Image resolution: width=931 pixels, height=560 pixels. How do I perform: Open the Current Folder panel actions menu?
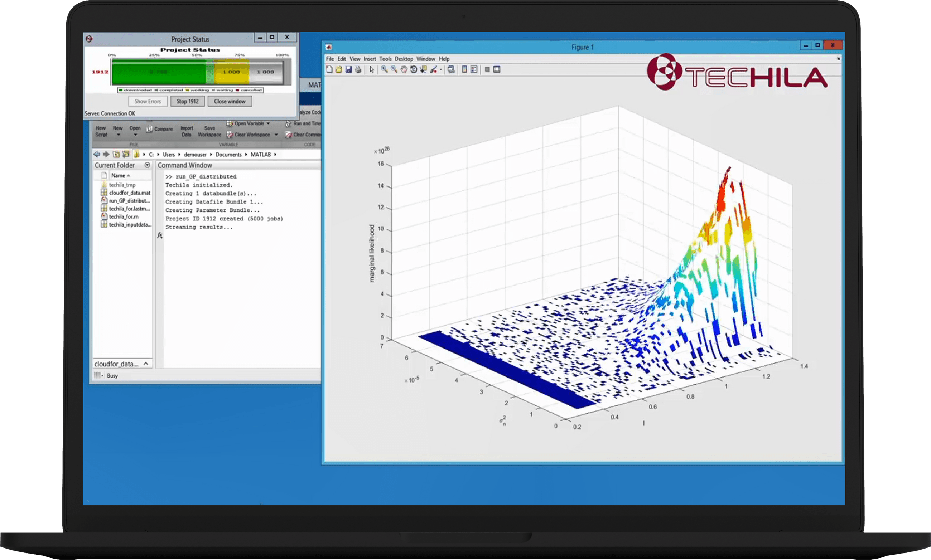147,165
